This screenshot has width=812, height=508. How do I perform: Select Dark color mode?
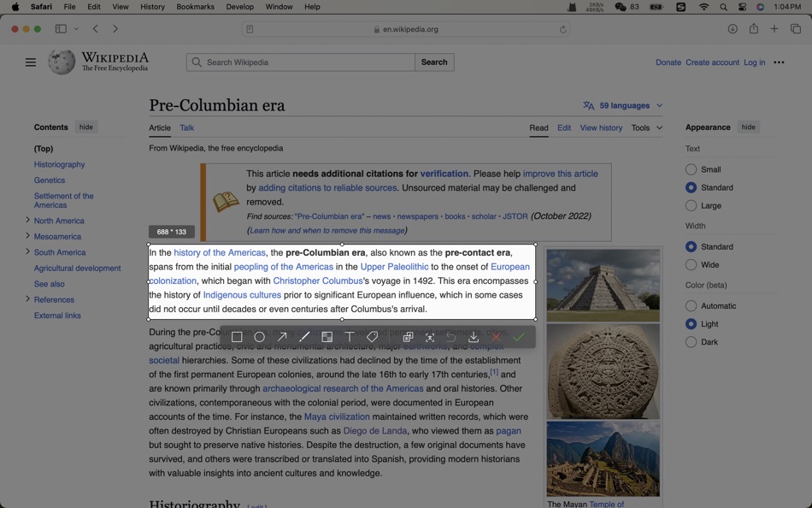[691, 342]
